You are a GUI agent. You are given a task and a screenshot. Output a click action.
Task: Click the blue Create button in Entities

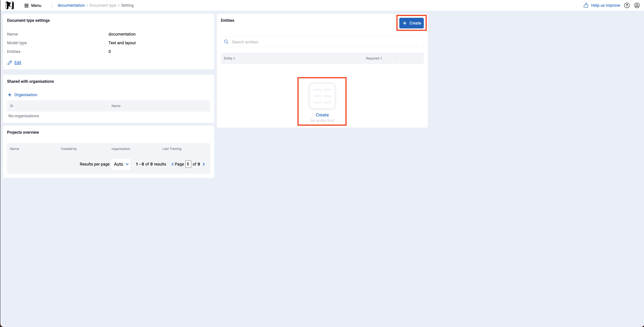[411, 23]
